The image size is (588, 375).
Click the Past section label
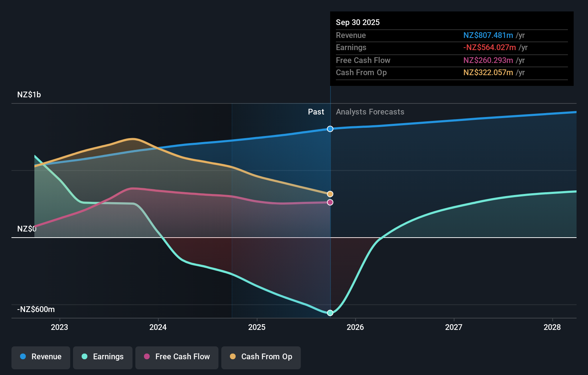coord(316,112)
